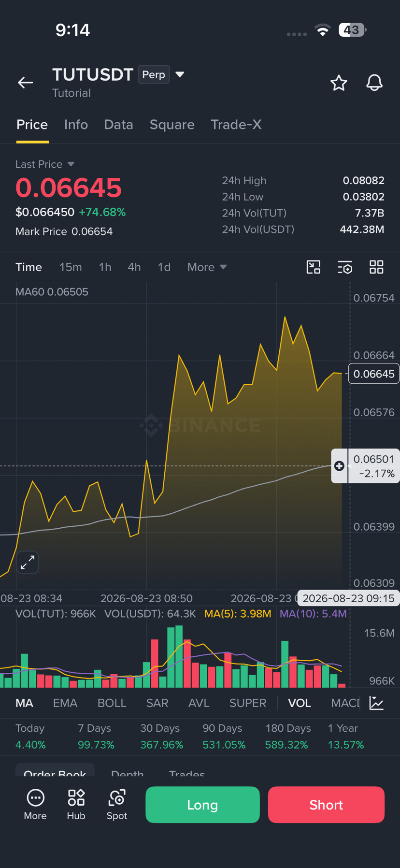Open the chart grid layout icon
400x868 pixels.
(376, 267)
